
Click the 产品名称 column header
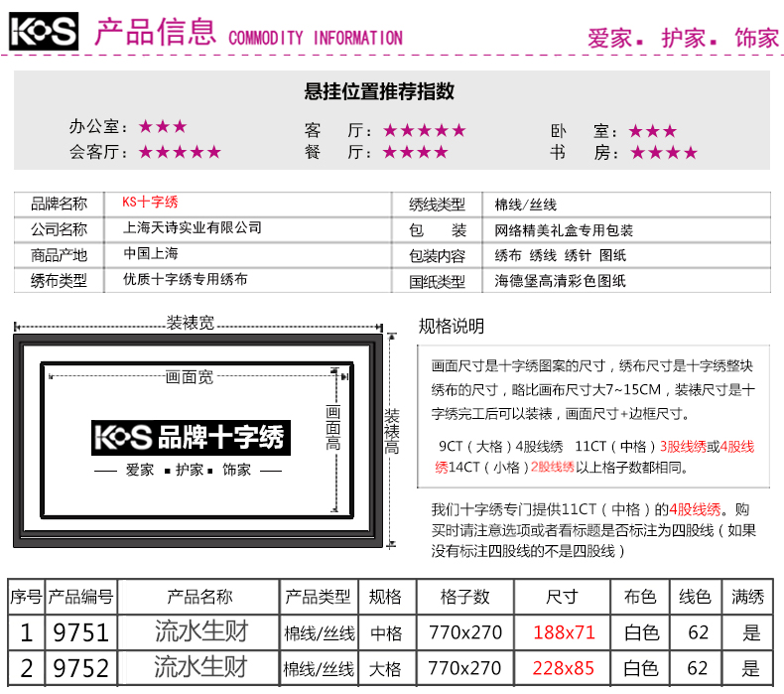(200, 597)
